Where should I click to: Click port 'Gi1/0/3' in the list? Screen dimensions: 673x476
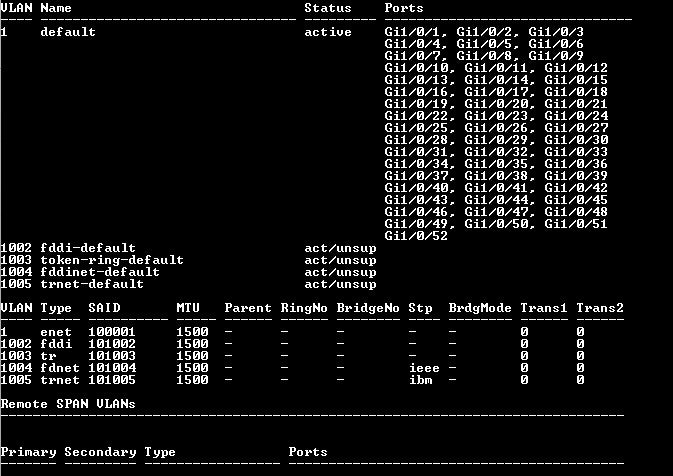556,32
